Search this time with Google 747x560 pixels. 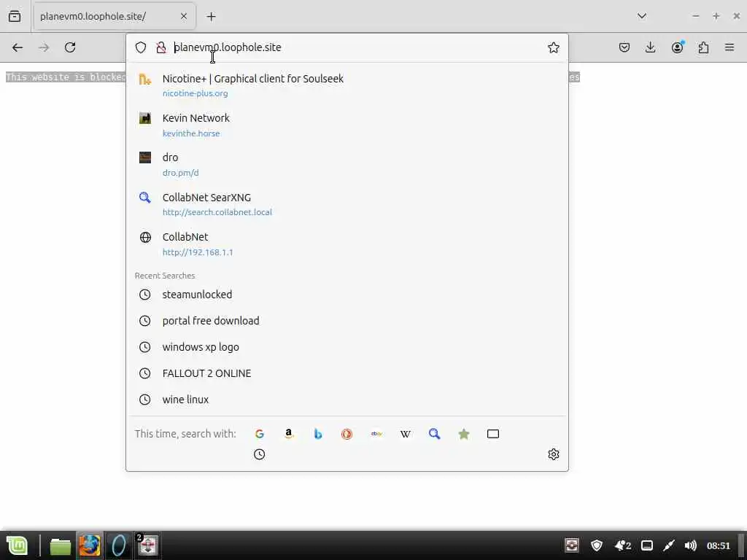(259, 434)
